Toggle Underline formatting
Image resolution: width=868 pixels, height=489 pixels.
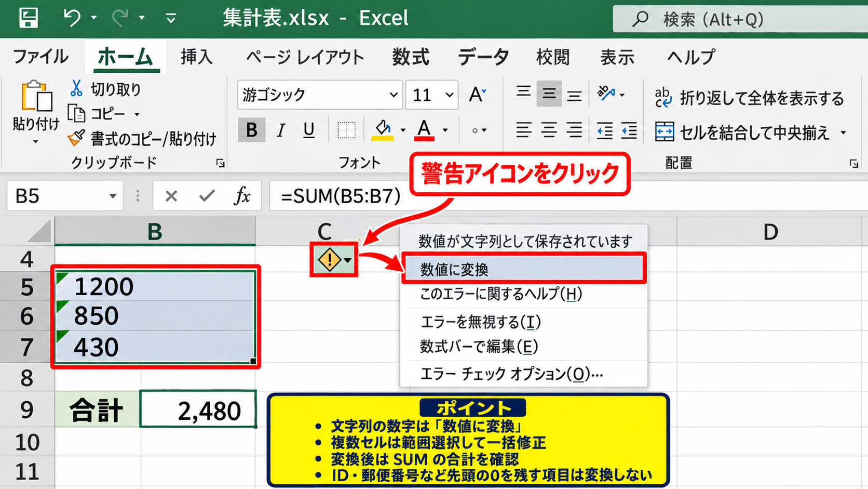click(309, 130)
